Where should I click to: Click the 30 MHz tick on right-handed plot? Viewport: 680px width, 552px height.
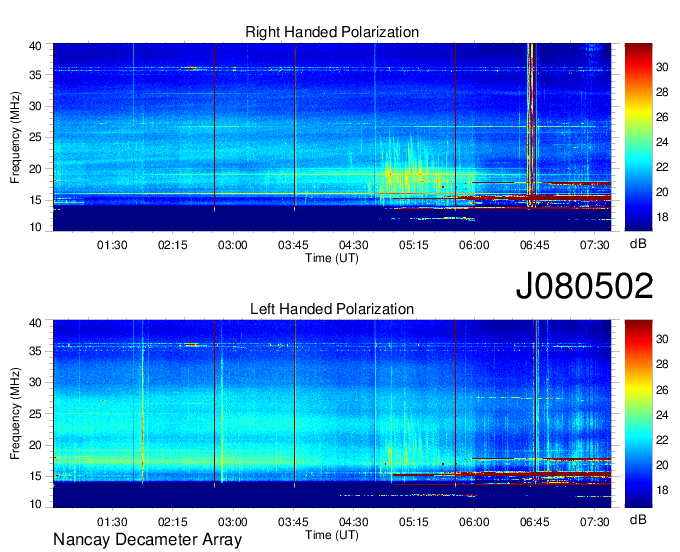click(x=36, y=106)
